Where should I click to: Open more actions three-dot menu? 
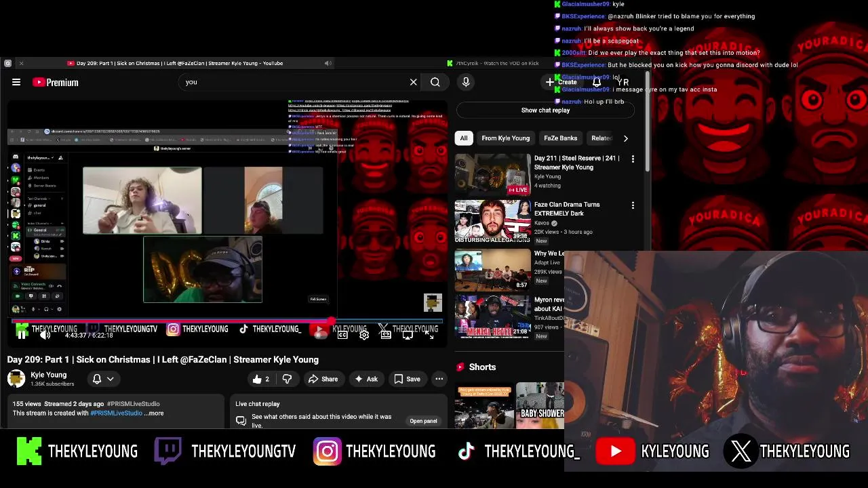tap(439, 379)
